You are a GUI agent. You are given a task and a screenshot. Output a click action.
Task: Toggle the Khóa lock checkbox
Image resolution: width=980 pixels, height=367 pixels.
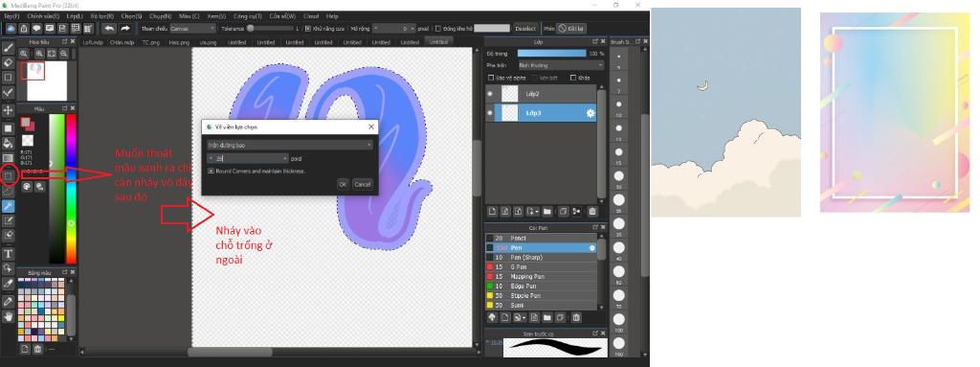pyautogui.click(x=572, y=78)
